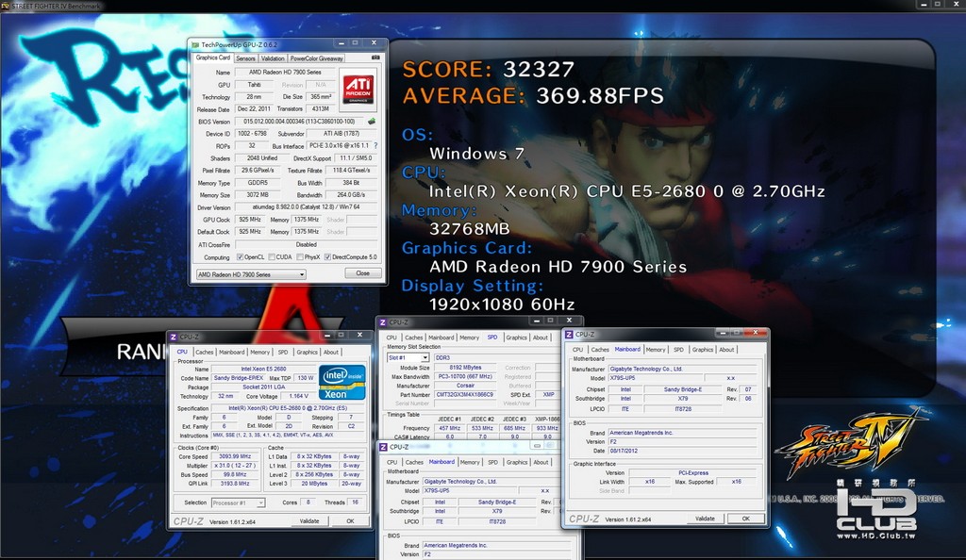Click the QPI Link value 3193.8 MHz
Image resolution: width=966 pixels, height=560 pixels.
point(234,484)
